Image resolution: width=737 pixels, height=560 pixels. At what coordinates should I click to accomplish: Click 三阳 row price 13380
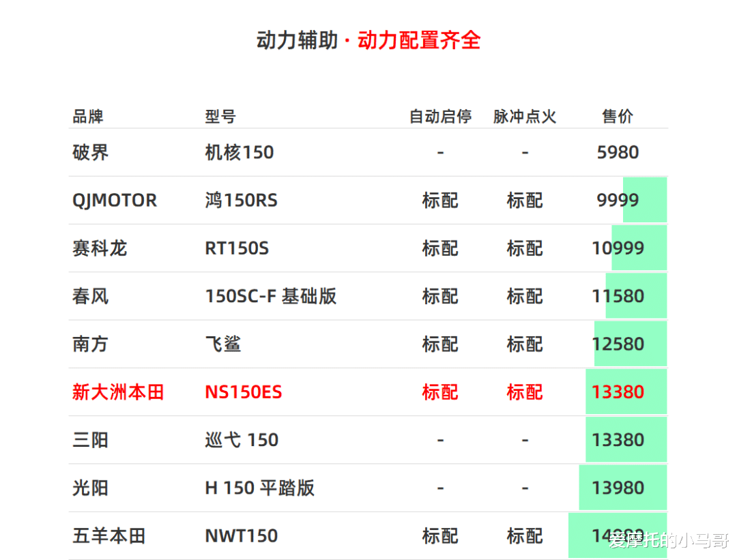click(618, 440)
